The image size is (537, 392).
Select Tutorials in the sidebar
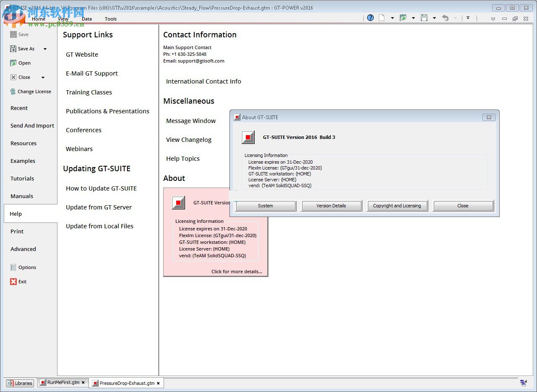tap(22, 178)
